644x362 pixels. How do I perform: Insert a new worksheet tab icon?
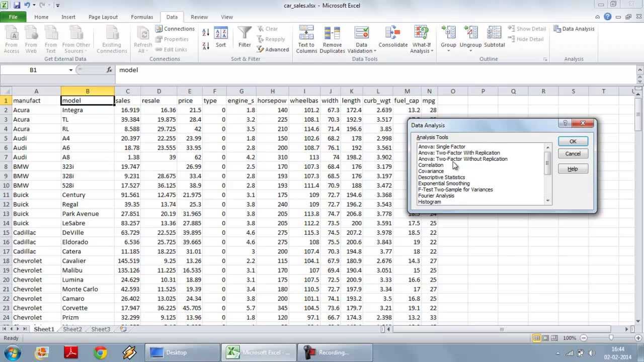coord(123,329)
